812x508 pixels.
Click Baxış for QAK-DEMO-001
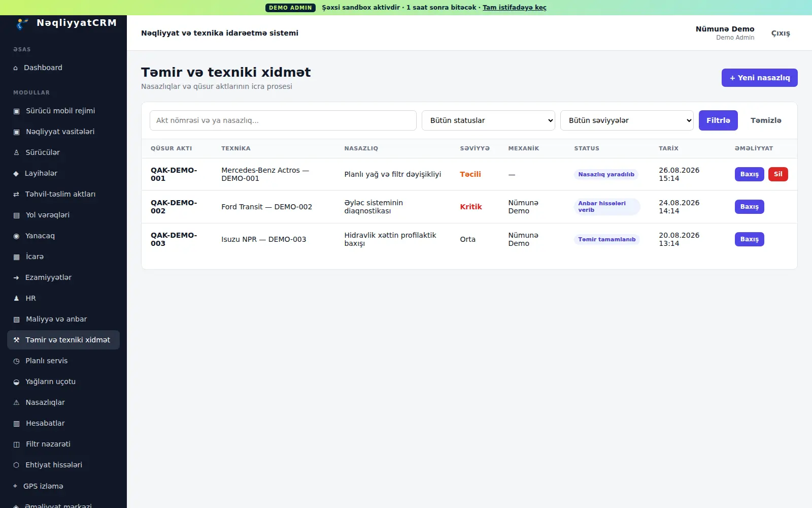pyautogui.click(x=750, y=174)
